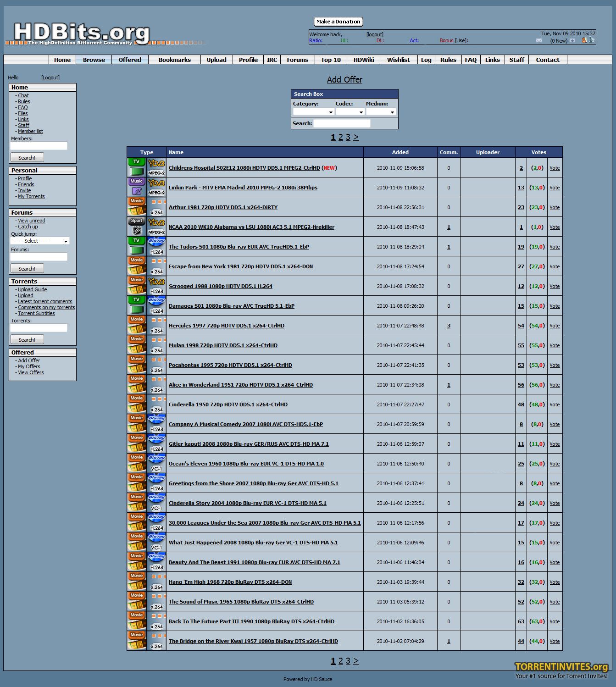Click the logout link in header
This screenshot has width=616, height=687.
(x=375, y=34)
